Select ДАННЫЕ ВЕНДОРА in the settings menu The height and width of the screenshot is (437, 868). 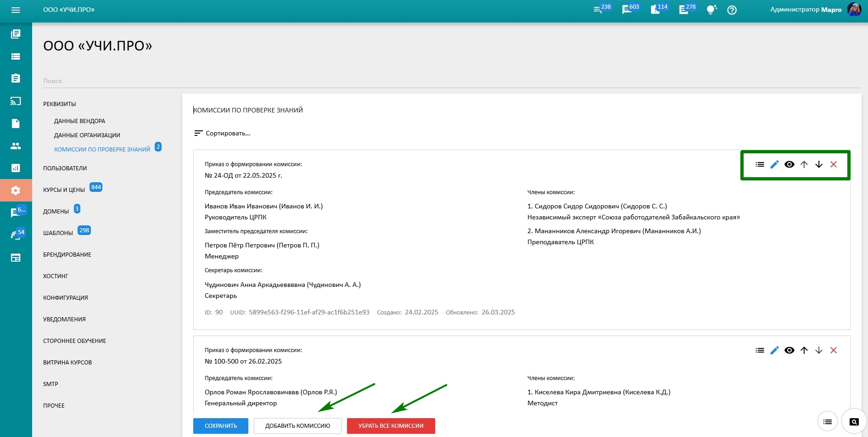tap(80, 121)
